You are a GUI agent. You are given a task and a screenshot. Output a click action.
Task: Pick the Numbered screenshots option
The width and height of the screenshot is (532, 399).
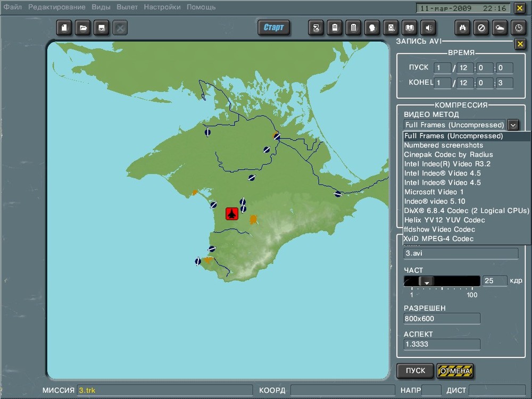[443, 145]
